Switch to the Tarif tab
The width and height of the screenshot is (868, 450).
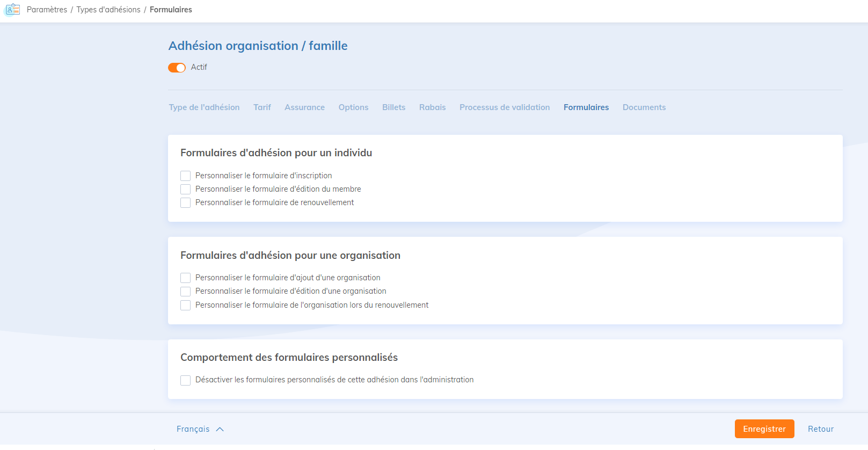(262, 107)
